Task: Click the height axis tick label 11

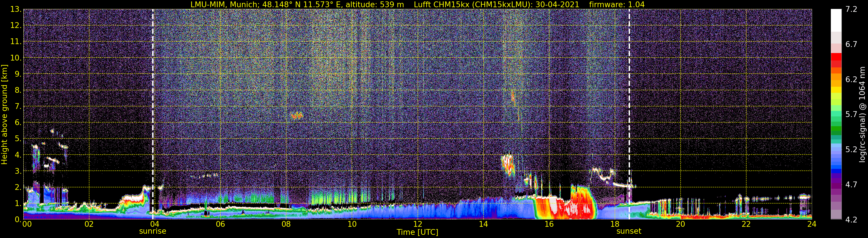Action: point(16,41)
